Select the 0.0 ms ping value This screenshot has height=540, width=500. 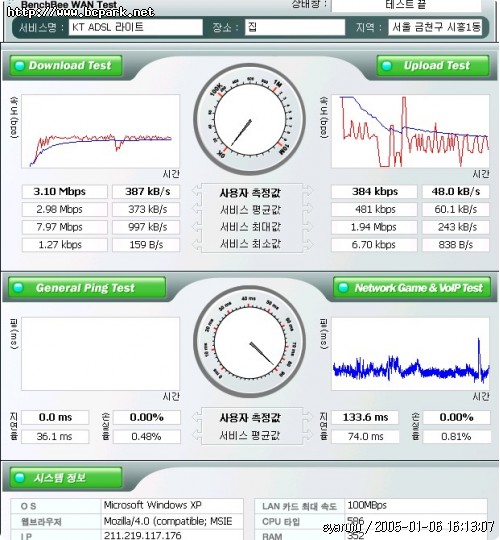(55, 417)
